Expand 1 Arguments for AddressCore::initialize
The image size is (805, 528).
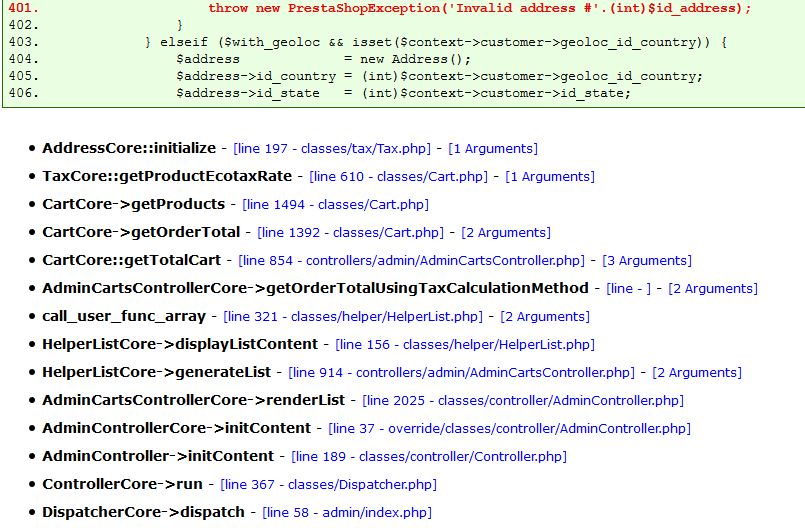[493, 149]
